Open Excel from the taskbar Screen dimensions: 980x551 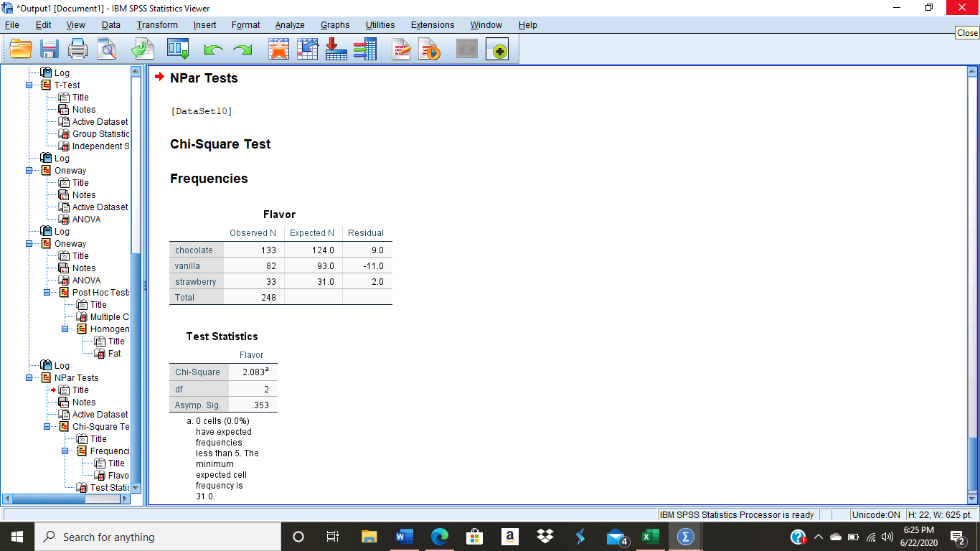pos(650,537)
